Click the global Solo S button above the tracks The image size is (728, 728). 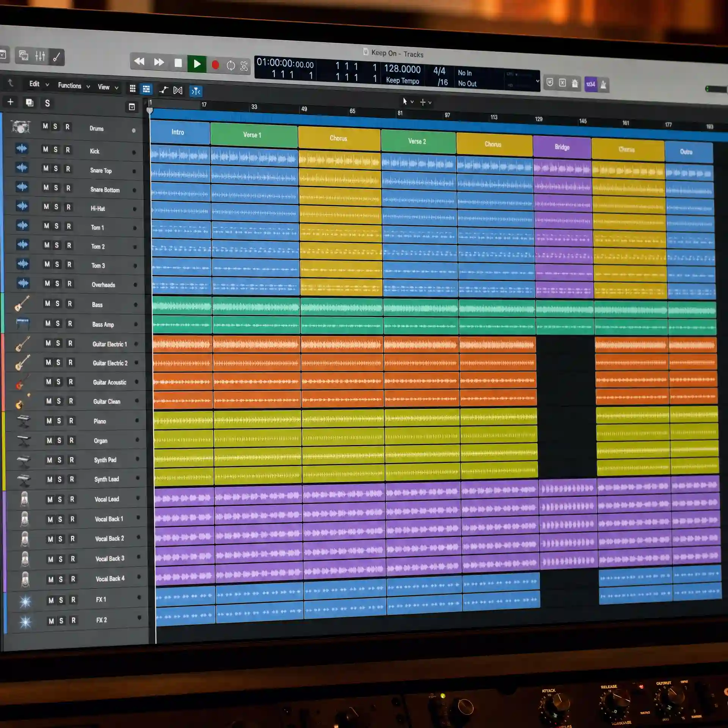[47, 103]
